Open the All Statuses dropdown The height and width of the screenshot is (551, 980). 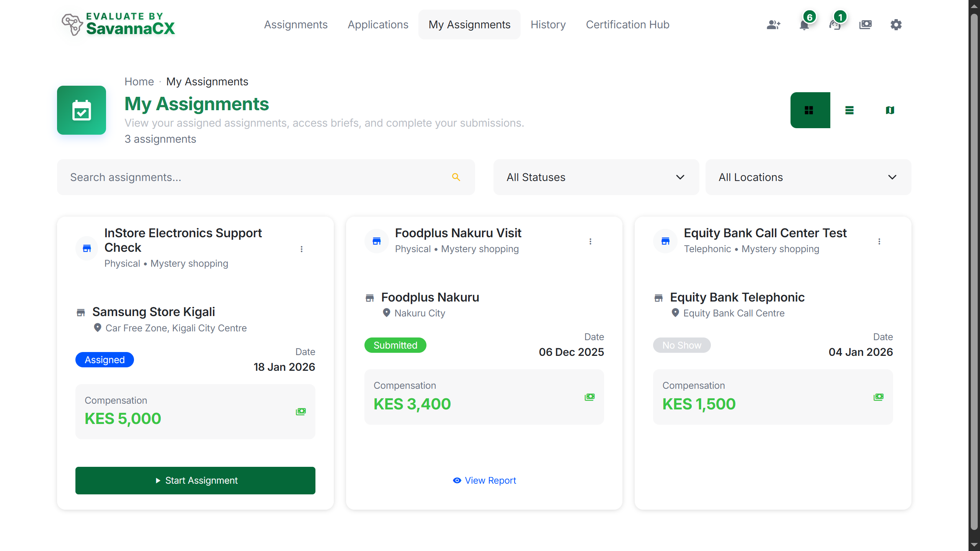(596, 177)
